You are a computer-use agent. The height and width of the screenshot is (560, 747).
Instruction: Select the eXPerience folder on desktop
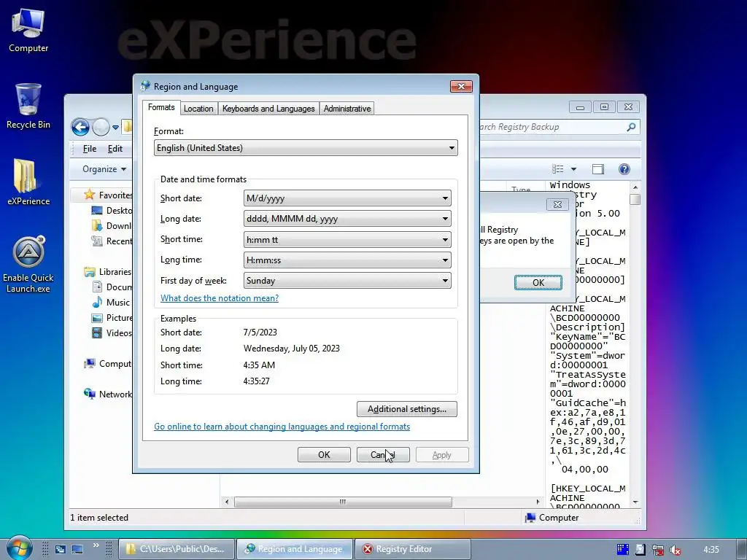(x=28, y=182)
